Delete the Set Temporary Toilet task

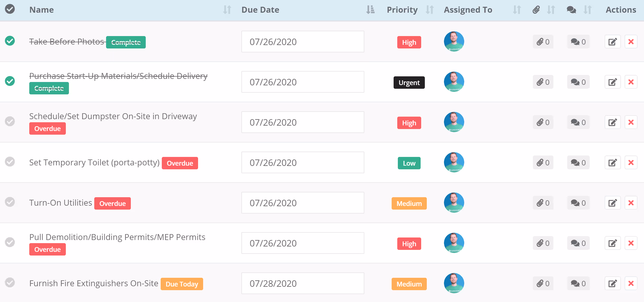click(631, 163)
